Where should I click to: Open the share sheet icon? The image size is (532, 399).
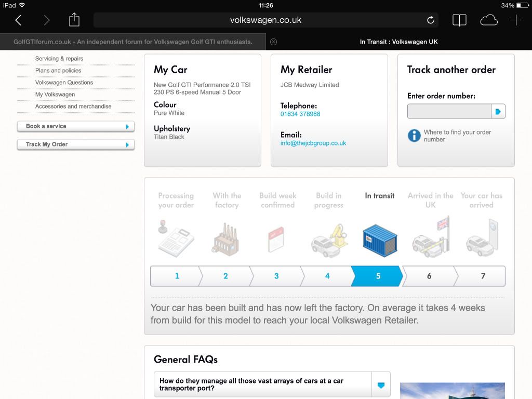tap(74, 20)
